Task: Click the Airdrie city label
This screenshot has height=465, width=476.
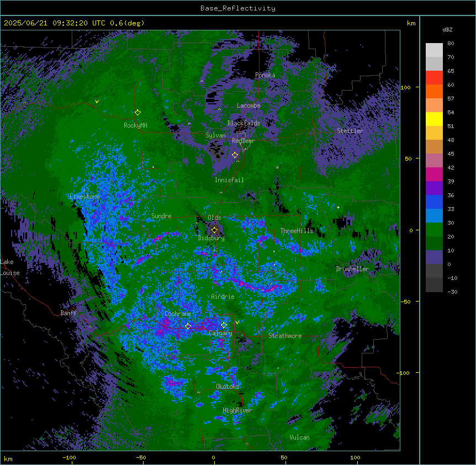Action: tap(223, 297)
